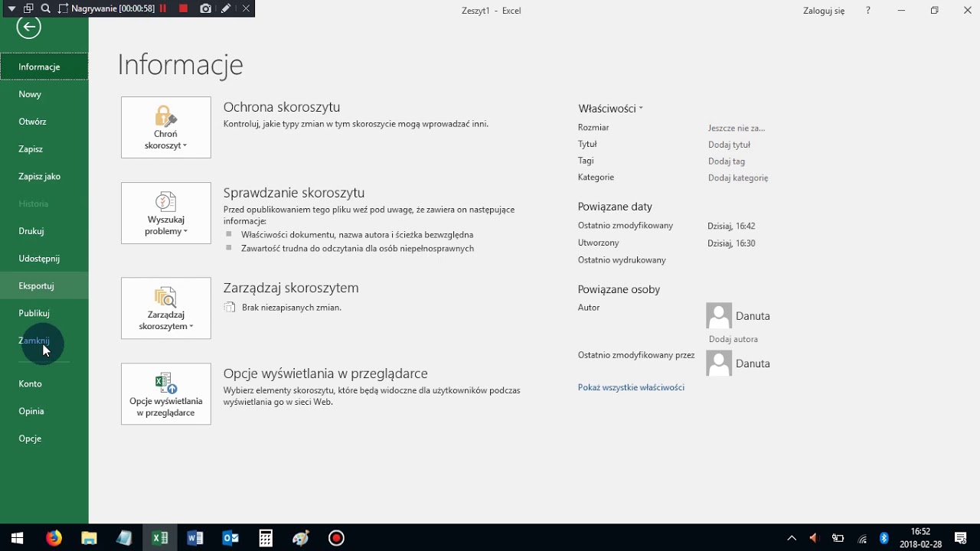Screen dimensions: 980x551
Task: Click Dodaj tytuł field
Action: tap(729, 145)
